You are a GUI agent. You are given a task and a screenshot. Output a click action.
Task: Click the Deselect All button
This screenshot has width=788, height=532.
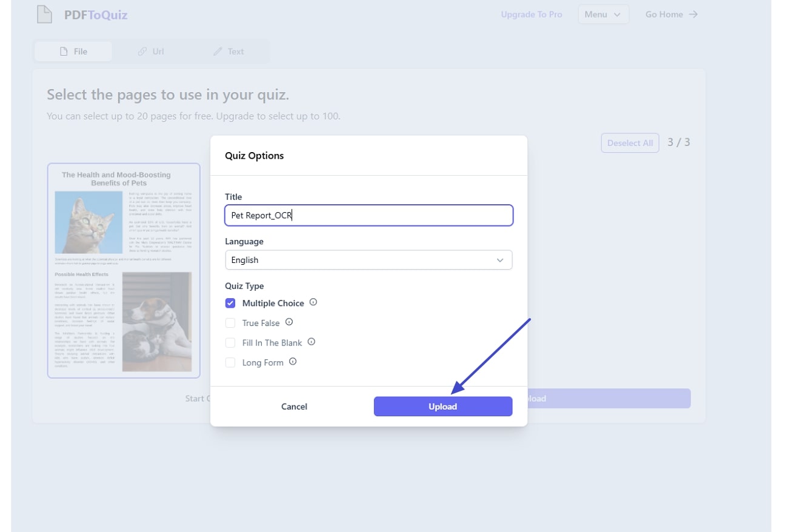[x=630, y=143]
